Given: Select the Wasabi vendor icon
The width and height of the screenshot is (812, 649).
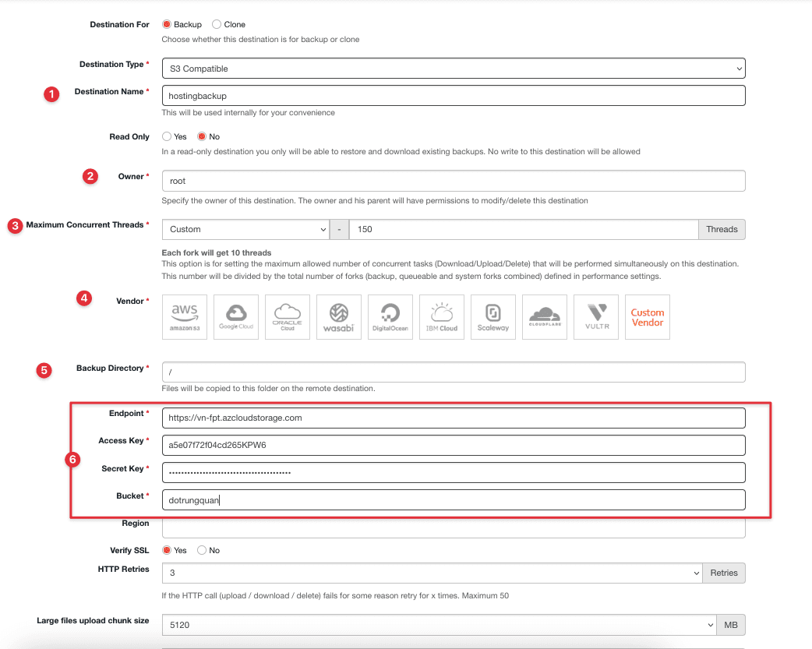Looking at the screenshot, I should click(339, 317).
